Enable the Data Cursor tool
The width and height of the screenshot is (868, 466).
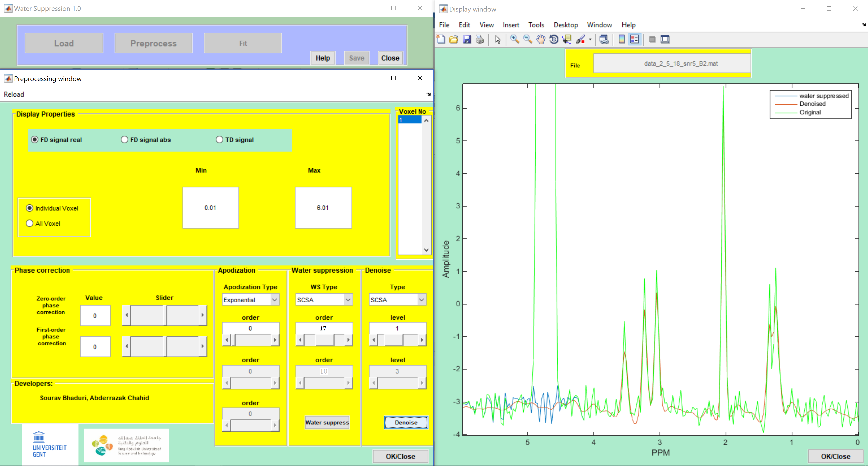(567, 39)
